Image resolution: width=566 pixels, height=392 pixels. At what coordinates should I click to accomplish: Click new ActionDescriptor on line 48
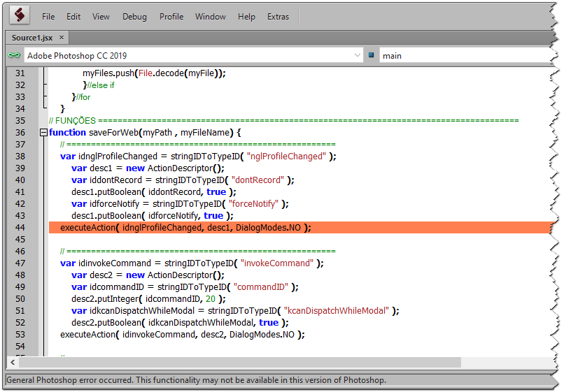pyautogui.click(x=175, y=275)
